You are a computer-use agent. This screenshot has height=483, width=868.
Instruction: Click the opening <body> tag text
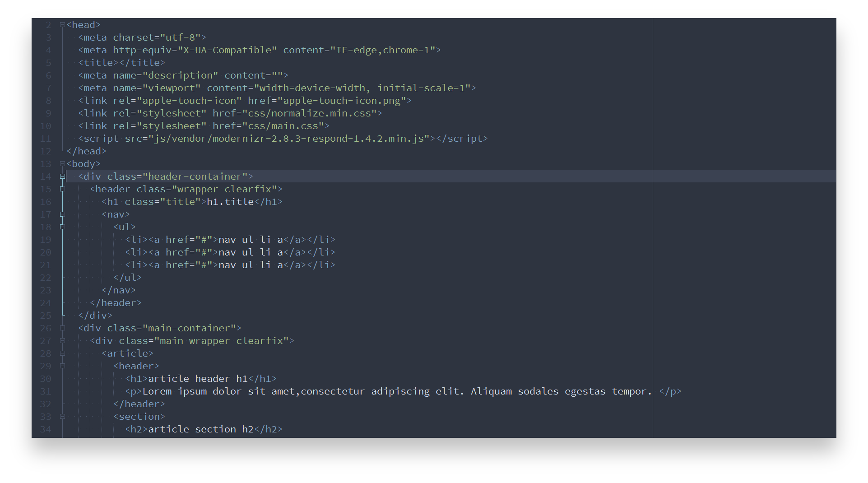(84, 164)
